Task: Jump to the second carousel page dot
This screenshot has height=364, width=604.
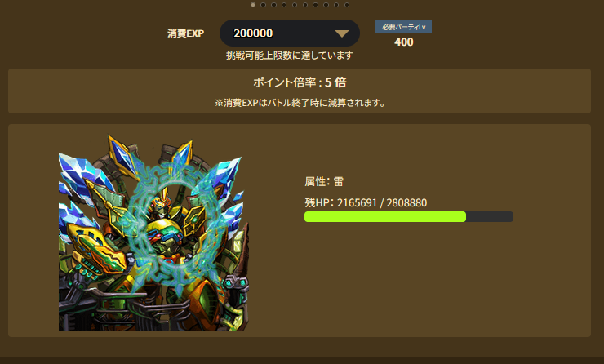Action: point(263,5)
